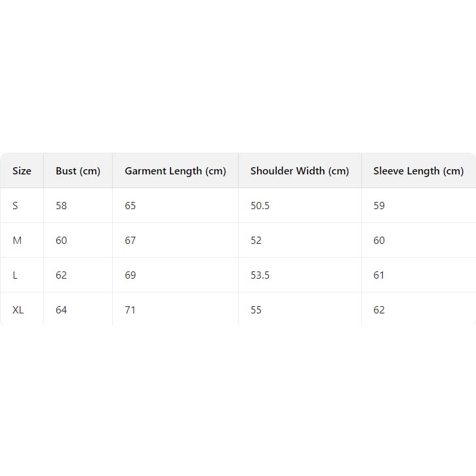Click bust value 60 for size M
Image resolution: width=476 pixels, height=476 pixels.
[61, 241]
